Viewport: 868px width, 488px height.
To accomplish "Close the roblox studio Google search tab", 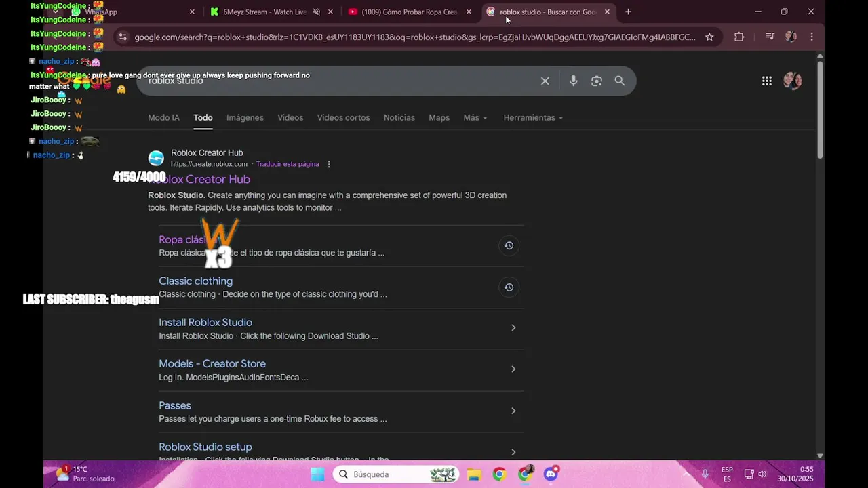I will pyautogui.click(x=607, y=12).
